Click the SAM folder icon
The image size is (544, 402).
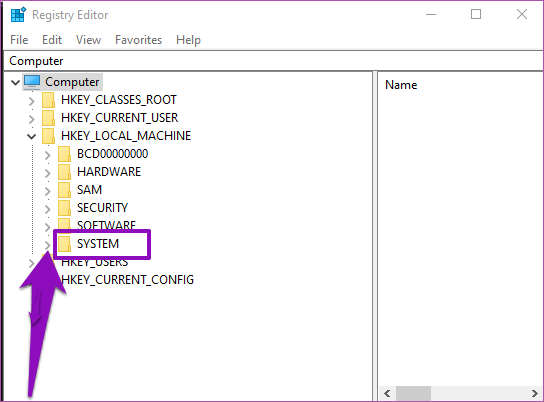coord(64,190)
